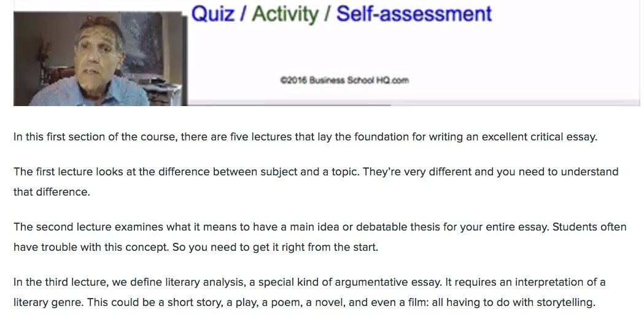Screen dimensions: 644x325
Task: Click the paragraph starting "In this first section"
Action: coord(305,137)
